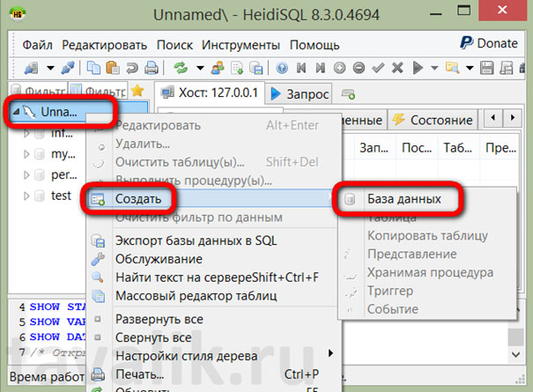The image size is (533, 392).
Task: Open the Инструменты menu
Action: [x=241, y=45]
